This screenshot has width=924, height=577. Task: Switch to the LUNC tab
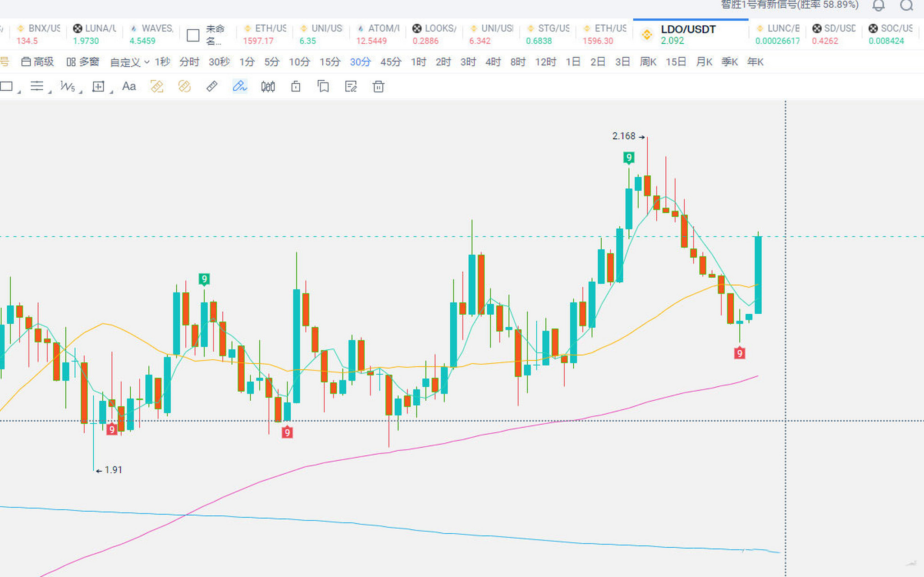pos(777,34)
